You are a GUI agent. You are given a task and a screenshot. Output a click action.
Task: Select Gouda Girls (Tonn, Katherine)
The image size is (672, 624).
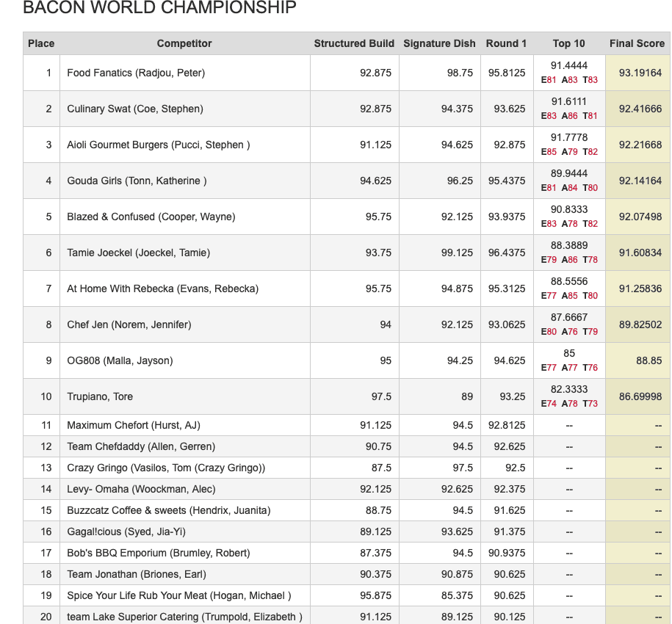click(x=137, y=181)
